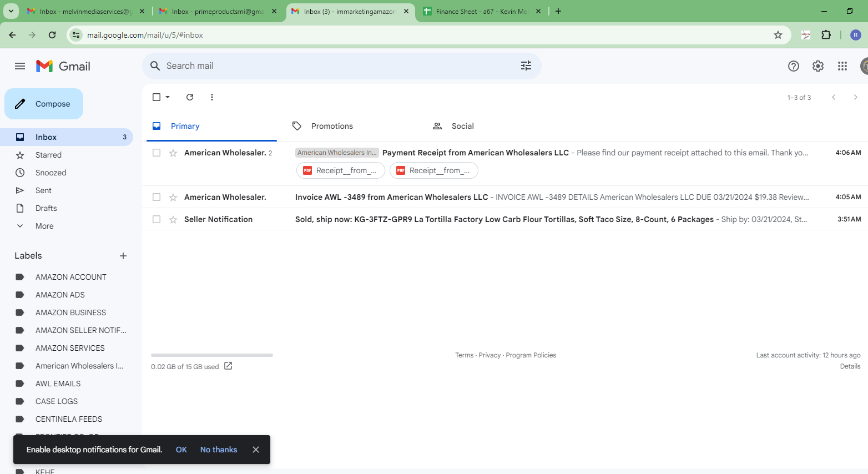Open search options filter icon in search bar
This screenshot has width=868, height=474.
[526, 65]
